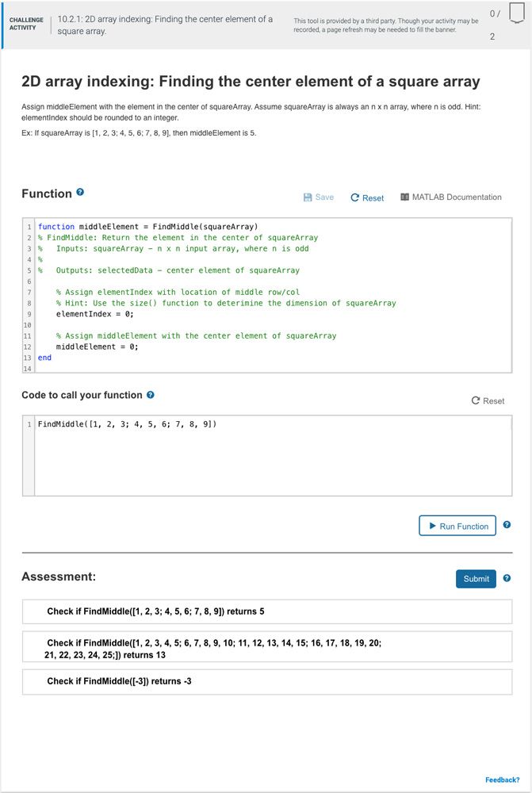Open the help icon beside Run Function
Viewport: 532px width, 793px height.
507,525
